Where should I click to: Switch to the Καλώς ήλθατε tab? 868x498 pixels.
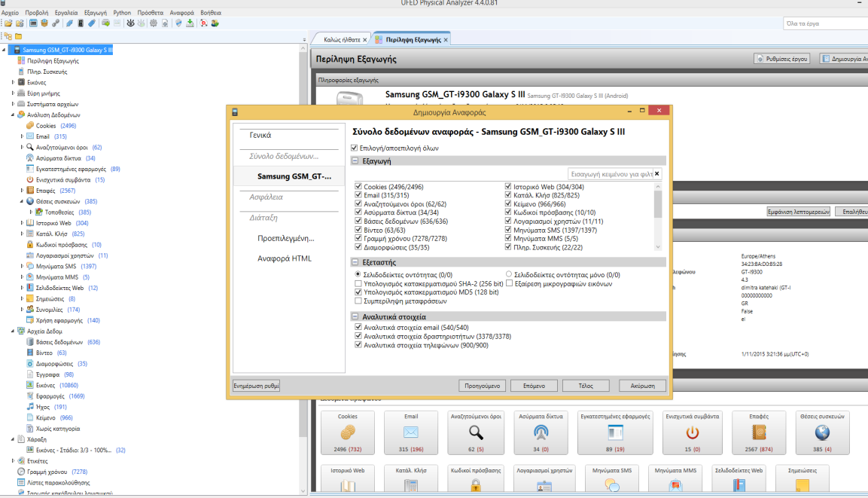coord(342,40)
